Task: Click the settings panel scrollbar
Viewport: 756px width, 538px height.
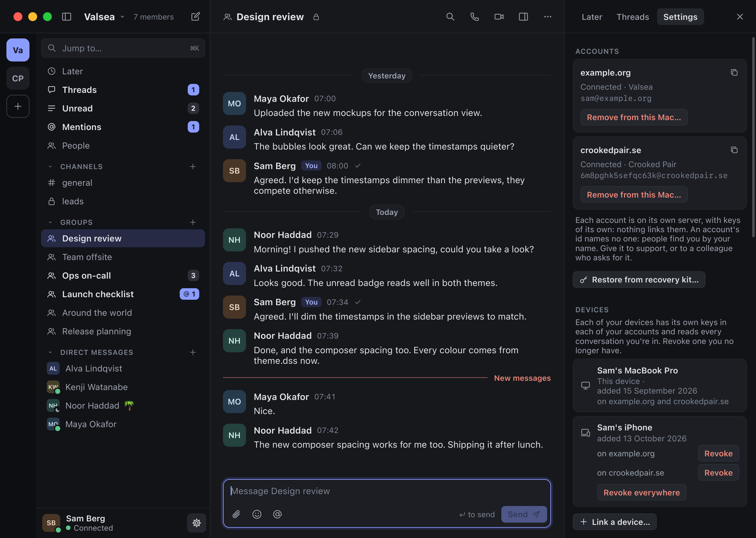Action: point(753,137)
